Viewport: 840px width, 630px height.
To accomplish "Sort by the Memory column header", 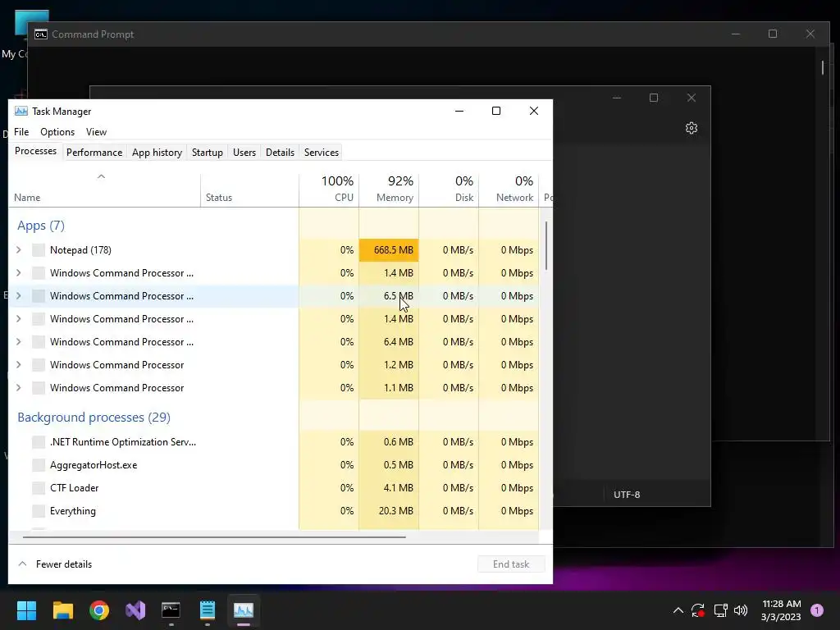I will tap(389, 189).
